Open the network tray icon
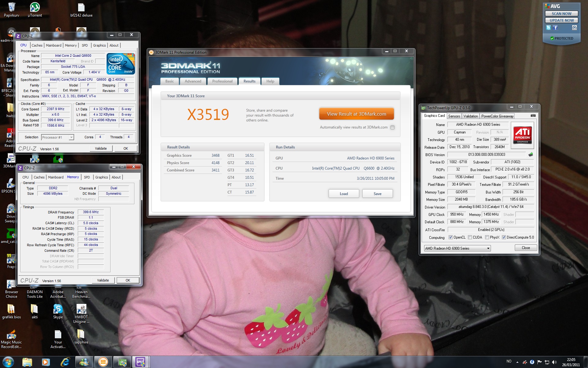Screen dimensions: 588x368 tap(547, 362)
